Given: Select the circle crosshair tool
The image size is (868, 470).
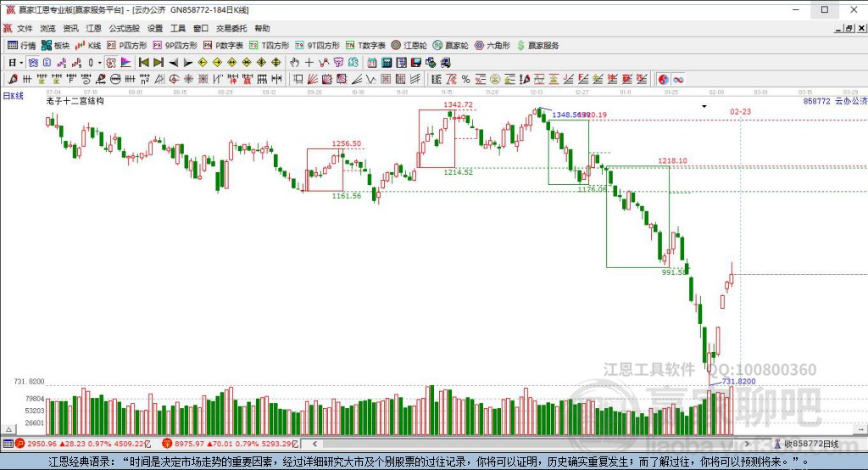Looking at the screenshot, I should (174, 79).
